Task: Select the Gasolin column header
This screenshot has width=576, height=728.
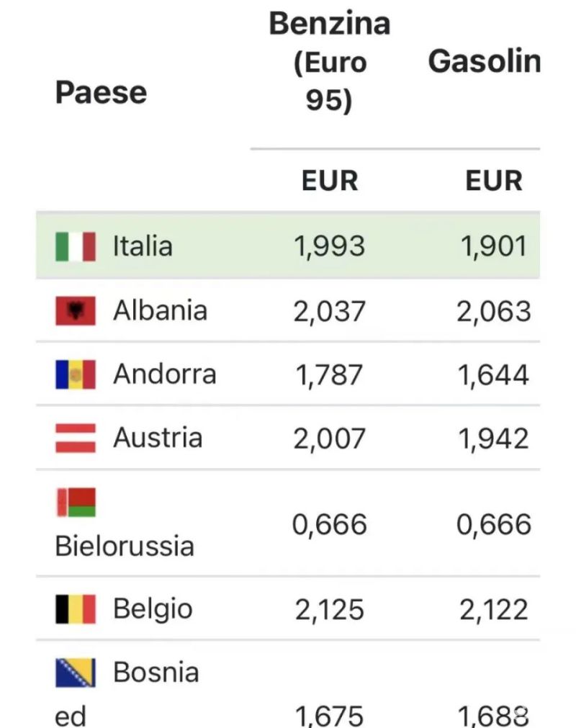Action: [x=484, y=62]
